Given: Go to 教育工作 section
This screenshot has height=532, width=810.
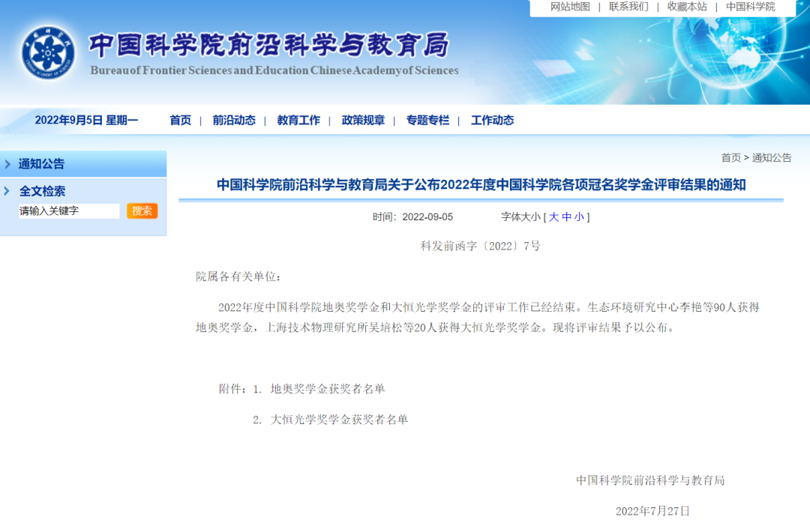Looking at the screenshot, I should 298,120.
